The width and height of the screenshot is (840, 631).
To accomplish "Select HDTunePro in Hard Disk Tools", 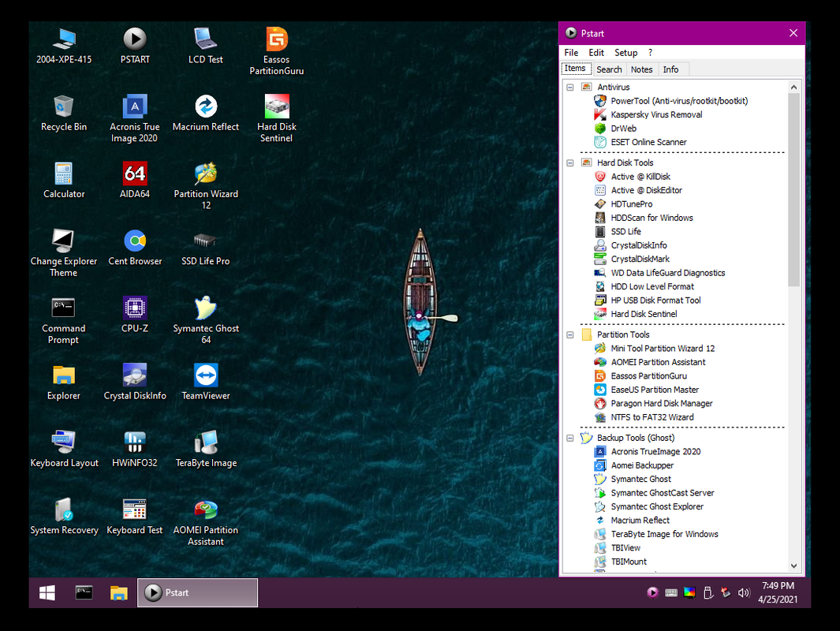I will [x=631, y=204].
